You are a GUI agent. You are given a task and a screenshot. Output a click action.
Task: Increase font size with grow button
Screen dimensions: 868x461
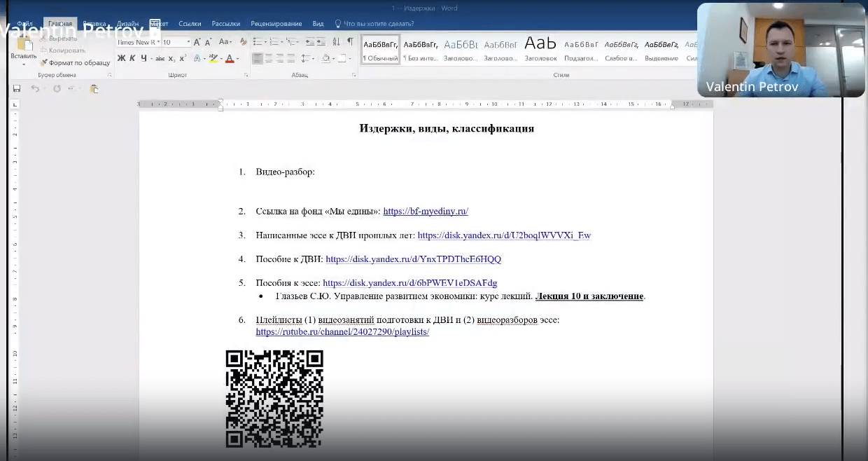[197, 42]
